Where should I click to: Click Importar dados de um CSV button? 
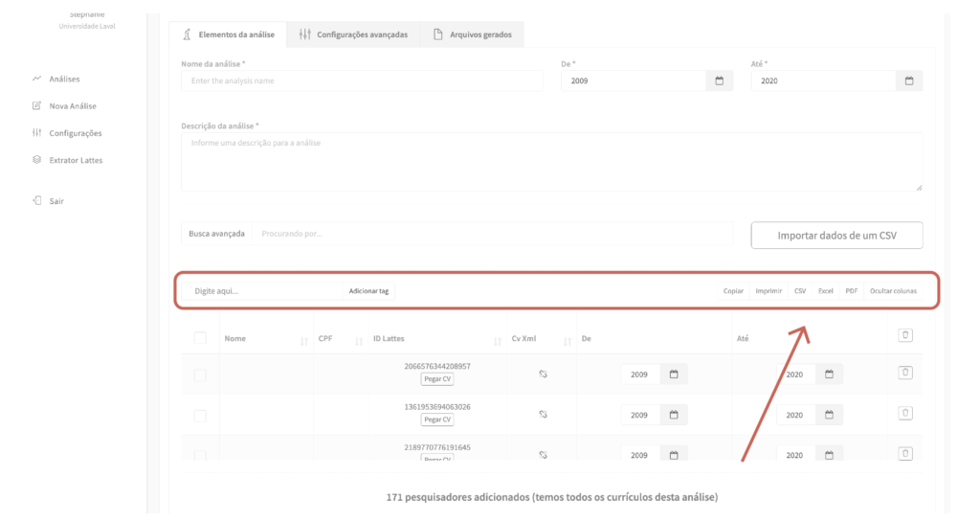(x=836, y=236)
